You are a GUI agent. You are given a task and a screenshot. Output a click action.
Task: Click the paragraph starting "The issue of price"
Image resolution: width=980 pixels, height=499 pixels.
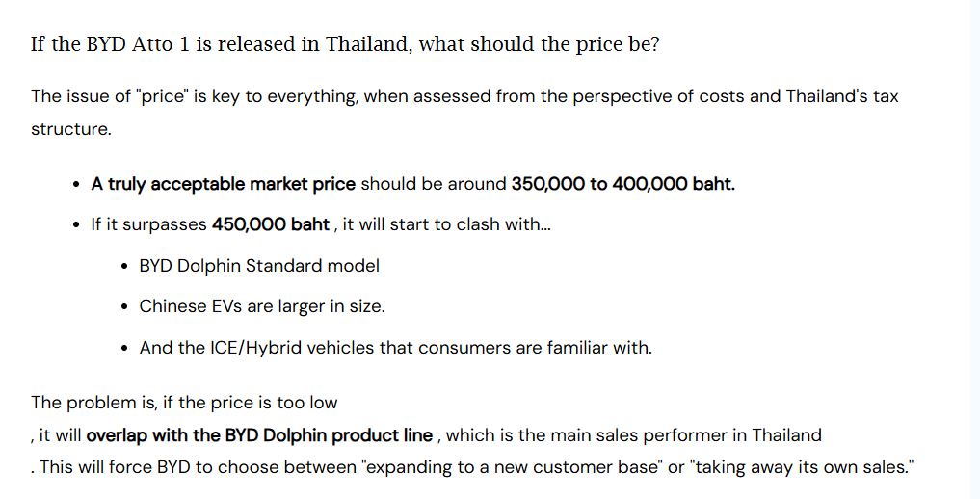click(x=464, y=96)
